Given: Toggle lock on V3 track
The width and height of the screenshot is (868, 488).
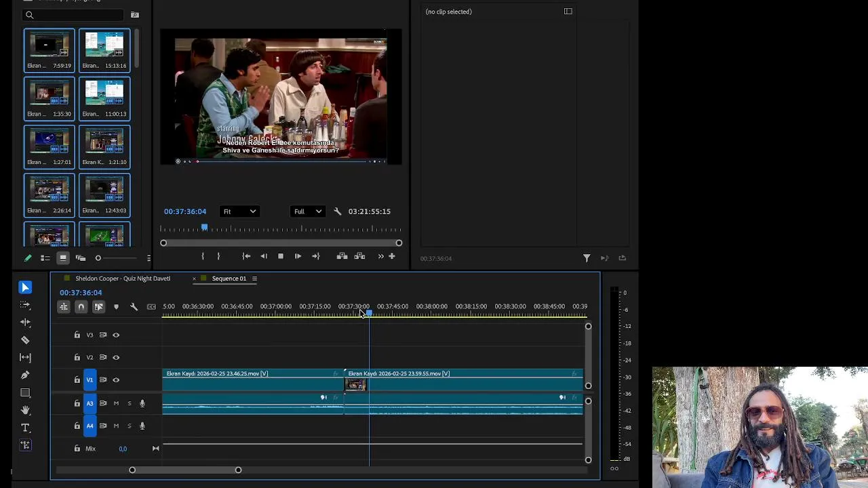Looking at the screenshot, I should coord(77,335).
